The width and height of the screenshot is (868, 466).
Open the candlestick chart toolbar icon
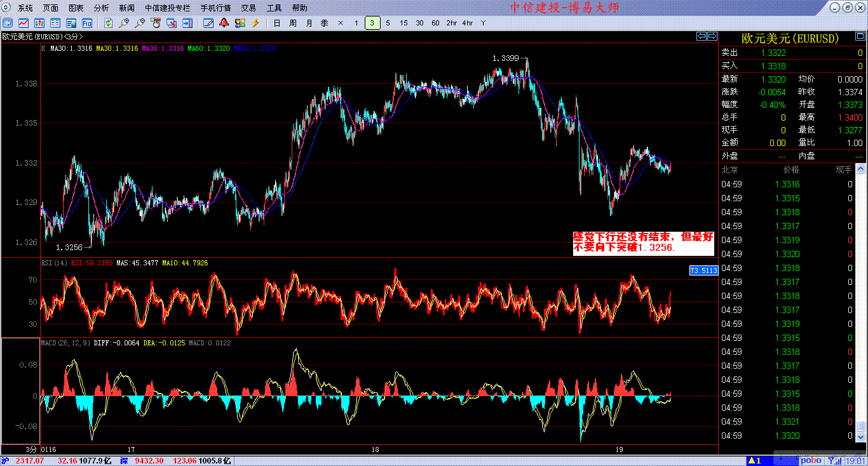pyautogui.click(x=39, y=23)
